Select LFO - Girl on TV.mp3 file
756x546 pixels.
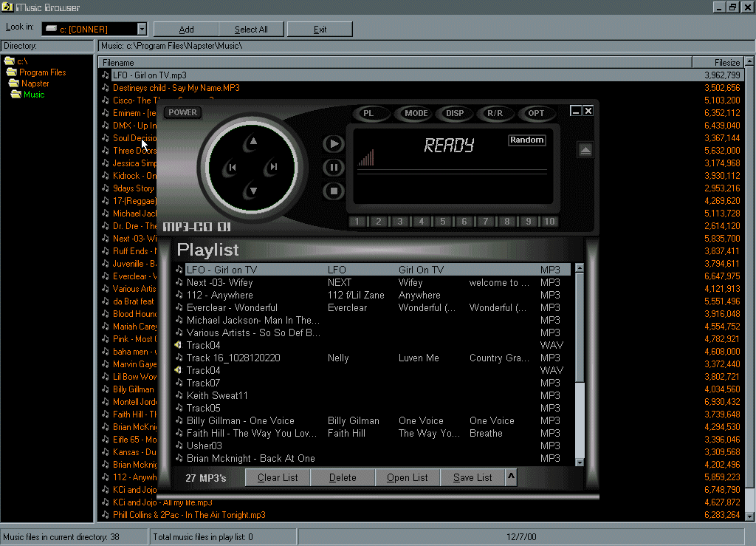coord(422,75)
